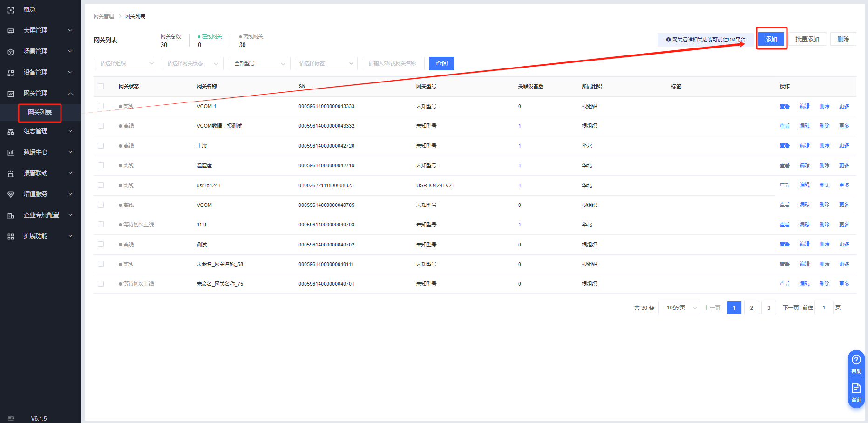868x423 pixels.
Task: Open the 10条/页 page size dropdown
Action: coord(679,308)
